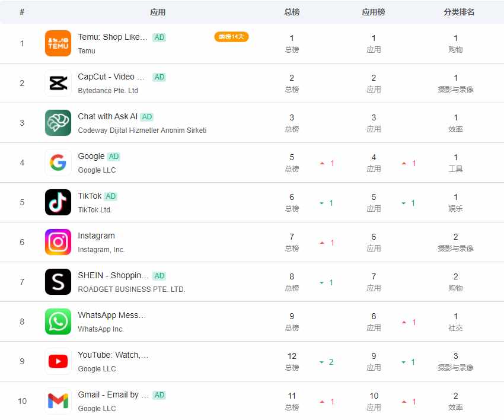Click the orange badge in Temu row
This screenshot has width=504, height=420.
(231, 37)
